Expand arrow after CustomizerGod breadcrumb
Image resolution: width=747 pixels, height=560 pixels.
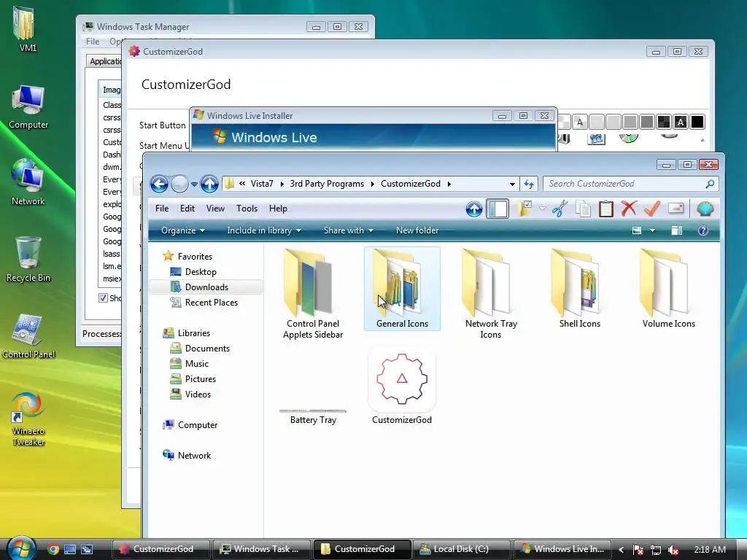pos(449,184)
